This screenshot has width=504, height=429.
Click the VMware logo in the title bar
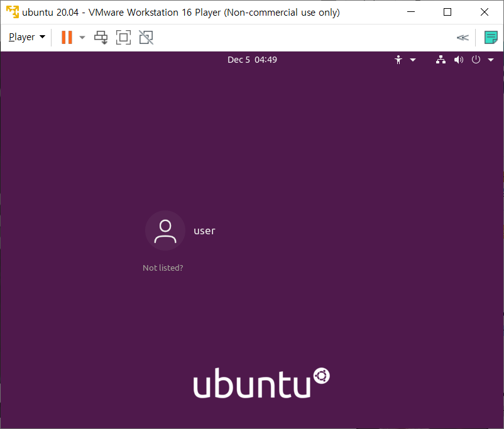[13, 12]
